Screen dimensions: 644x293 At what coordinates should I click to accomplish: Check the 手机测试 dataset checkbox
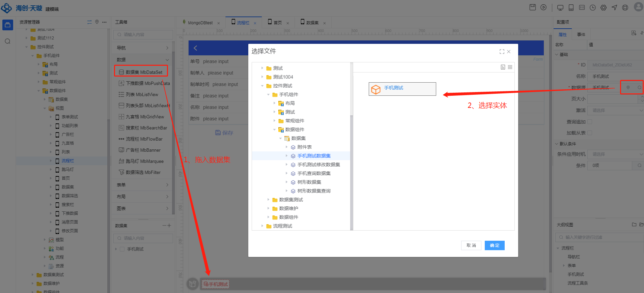(x=122, y=249)
